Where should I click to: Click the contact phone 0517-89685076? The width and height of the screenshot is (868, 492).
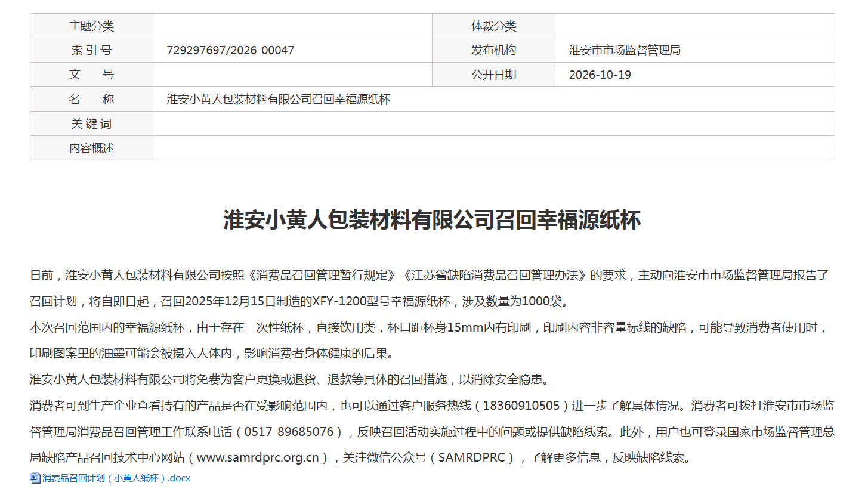tap(289, 432)
